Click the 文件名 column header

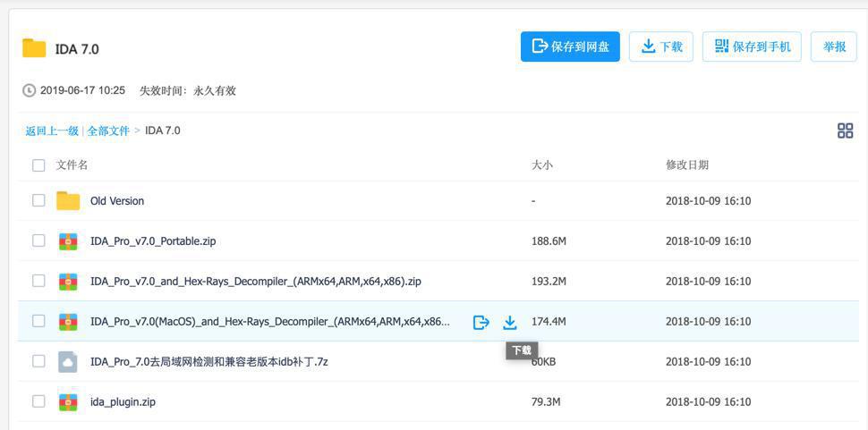[72, 164]
